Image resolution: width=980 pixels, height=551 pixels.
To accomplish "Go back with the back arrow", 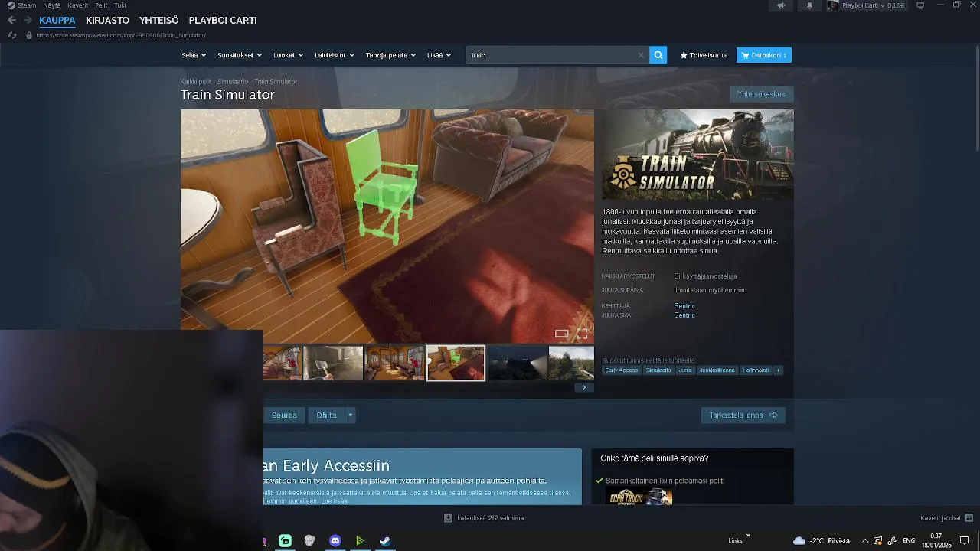I will point(11,21).
